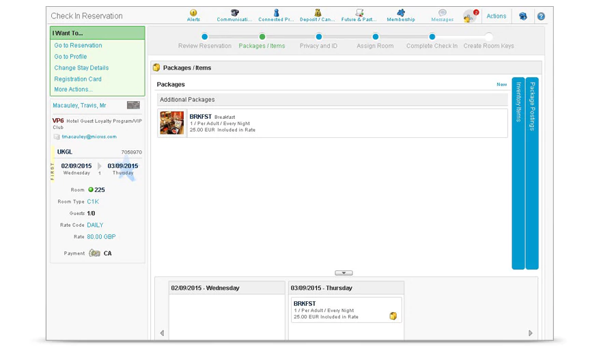
Task: Expand the Package Postings side panel
Action: (x=532, y=173)
